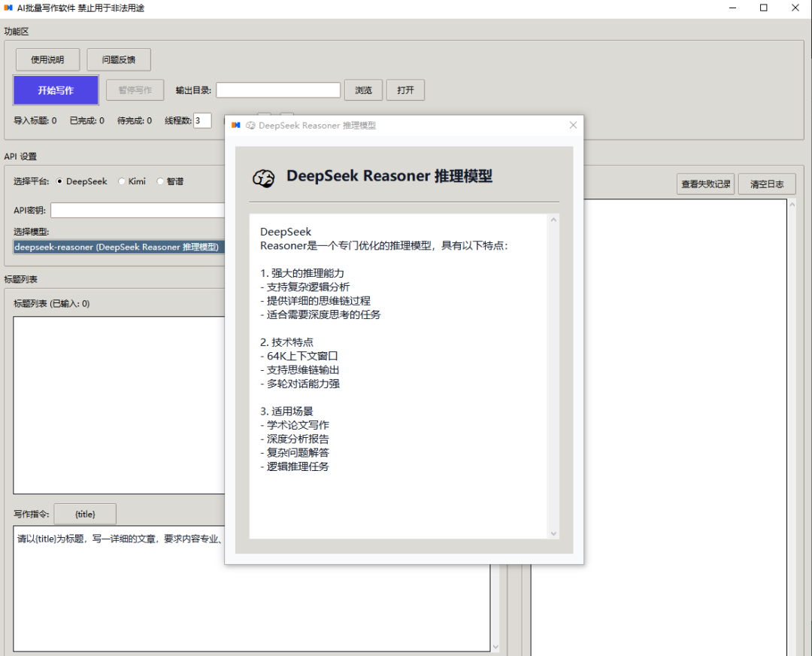Close the DeepSeek Reasoner dialog
The image size is (812, 656).
pyautogui.click(x=573, y=125)
